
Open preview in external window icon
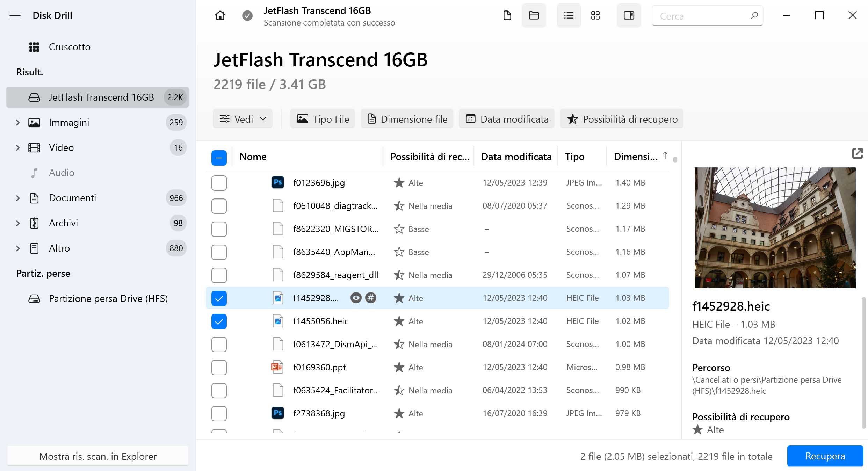pyautogui.click(x=857, y=153)
